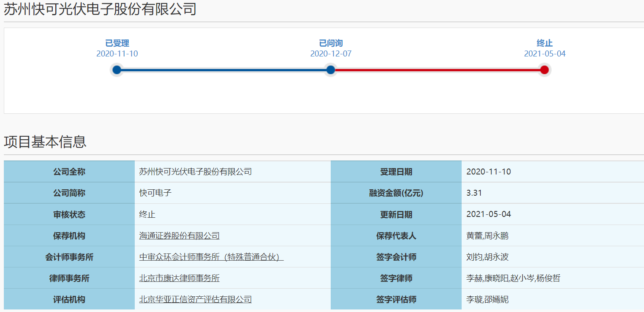Click the red 终止 timeline dot
This screenshot has width=644, height=312.
pos(545,70)
